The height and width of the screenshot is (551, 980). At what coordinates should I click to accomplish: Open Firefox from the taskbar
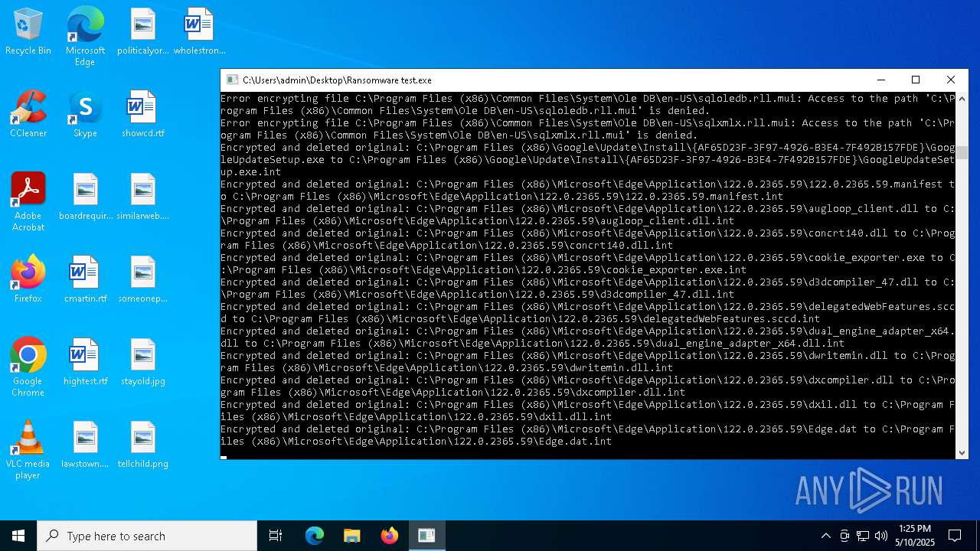(390, 536)
